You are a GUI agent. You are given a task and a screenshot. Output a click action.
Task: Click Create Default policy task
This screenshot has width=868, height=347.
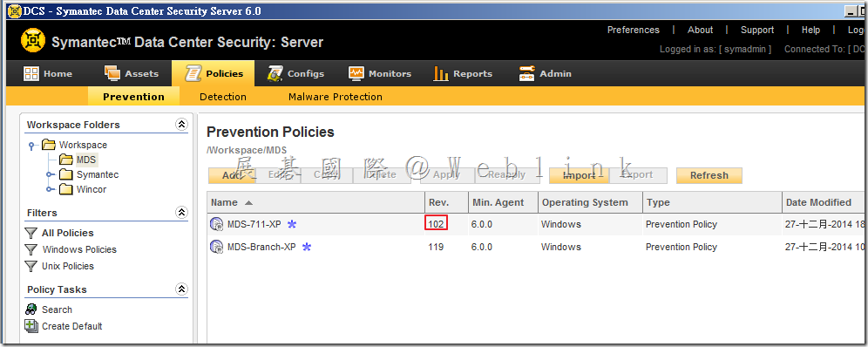tap(72, 327)
